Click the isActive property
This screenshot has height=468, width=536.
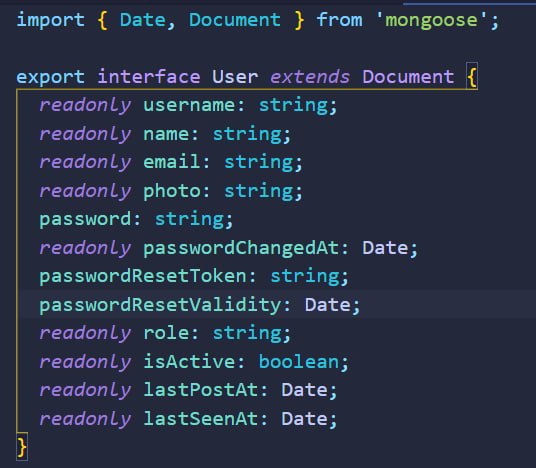pos(189,362)
